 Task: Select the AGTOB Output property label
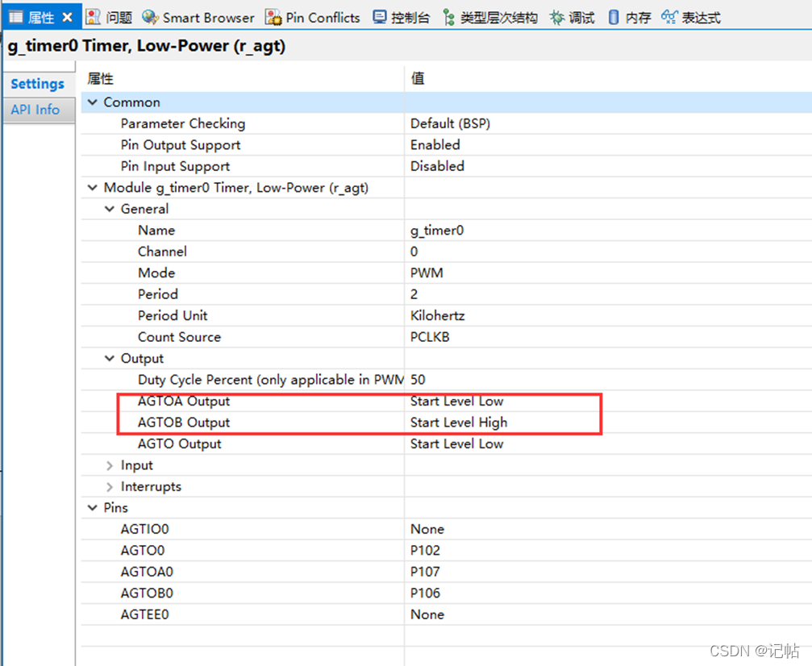pos(184,422)
